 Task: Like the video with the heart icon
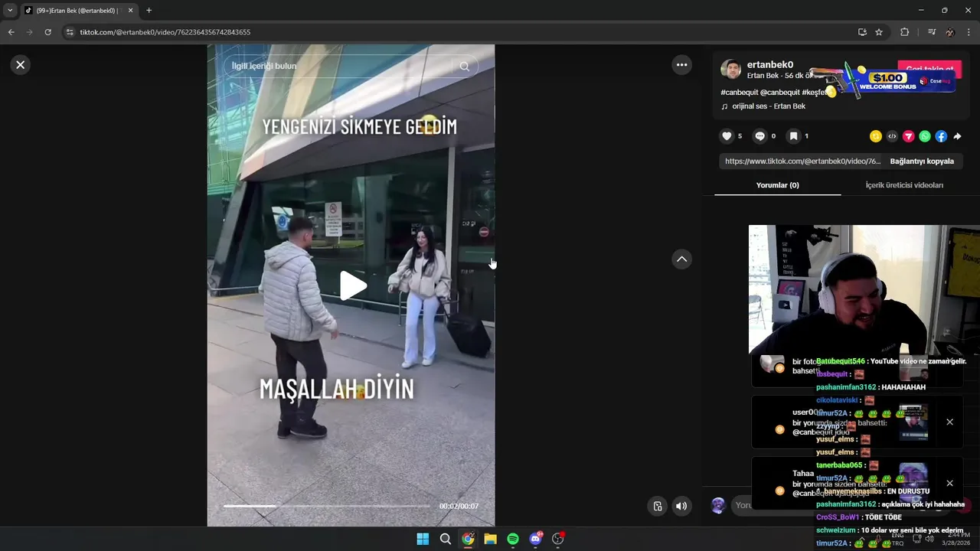[727, 136]
